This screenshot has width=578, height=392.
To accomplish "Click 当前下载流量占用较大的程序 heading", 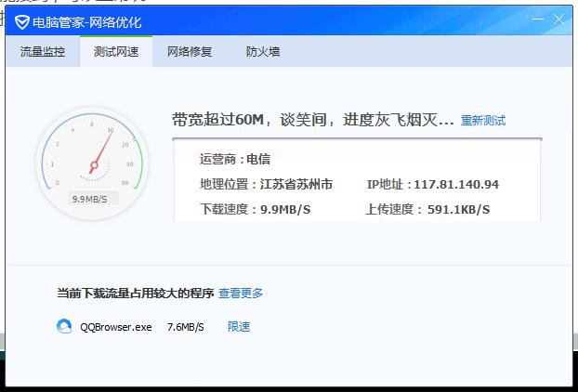I will [x=136, y=294].
